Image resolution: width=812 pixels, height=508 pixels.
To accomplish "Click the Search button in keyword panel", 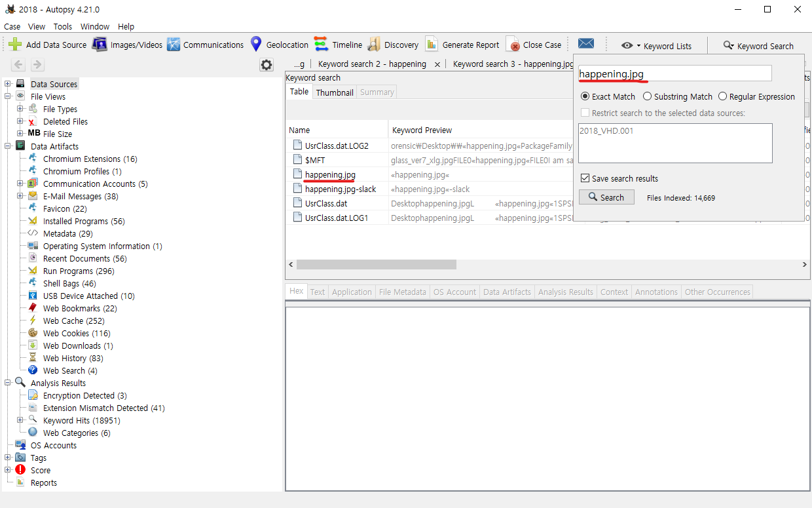I will coord(606,197).
